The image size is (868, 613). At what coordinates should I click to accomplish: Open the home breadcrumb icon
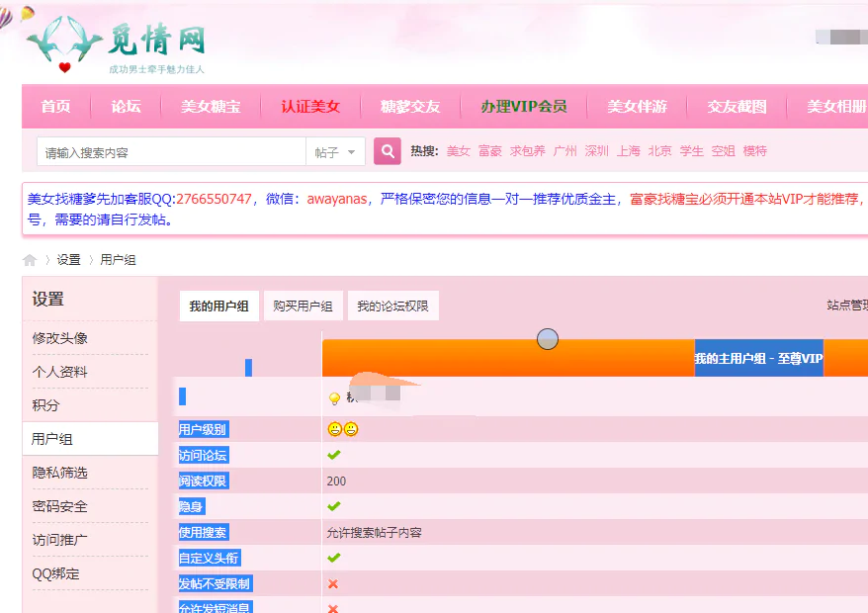[30, 260]
